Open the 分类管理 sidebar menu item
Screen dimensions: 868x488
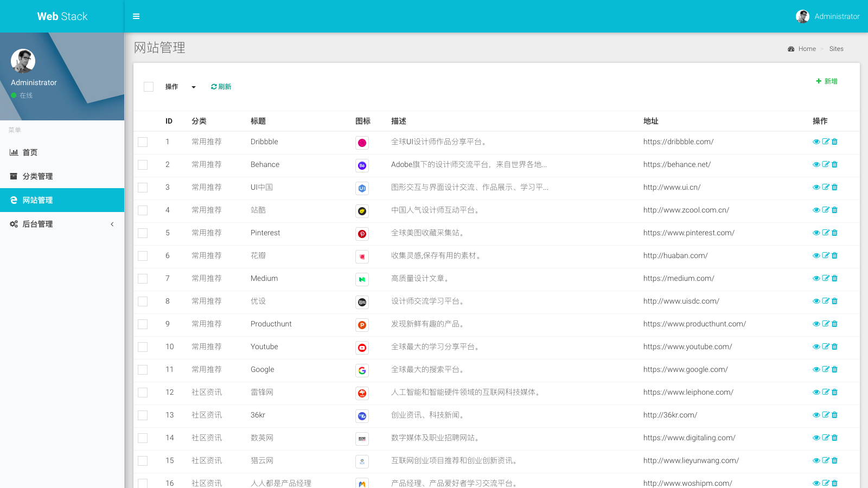pyautogui.click(x=38, y=176)
